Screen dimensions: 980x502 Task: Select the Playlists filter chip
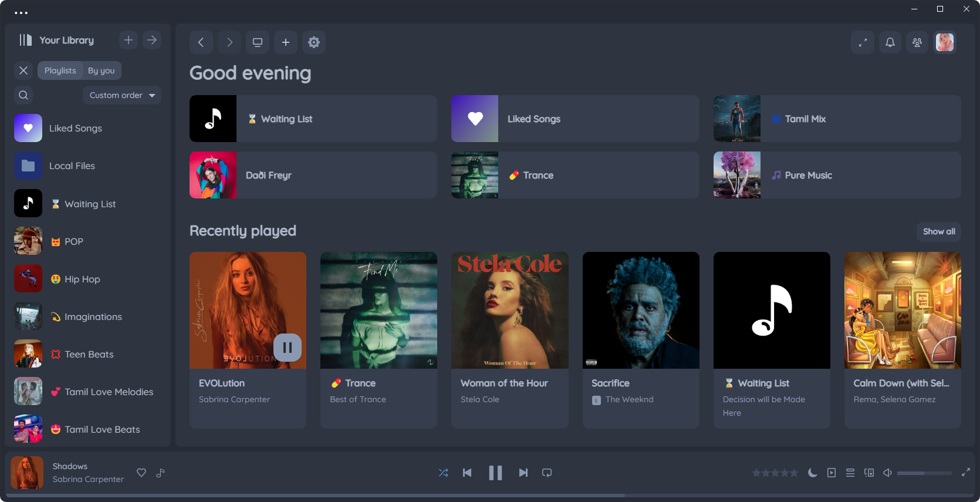click(60, 70)
